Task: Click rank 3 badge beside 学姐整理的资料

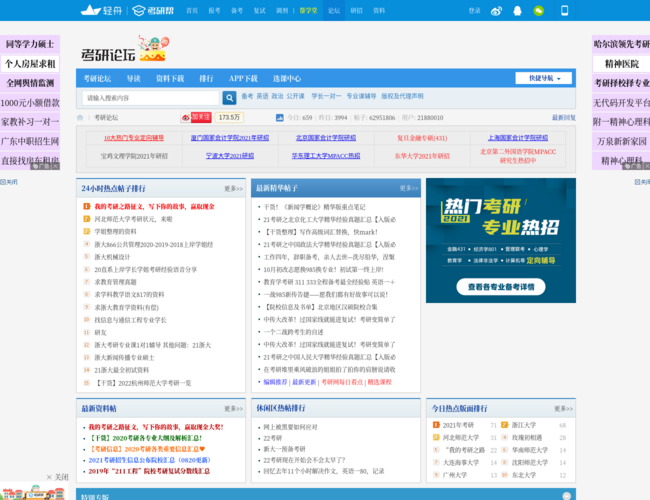Action: [x=87, y=231]
